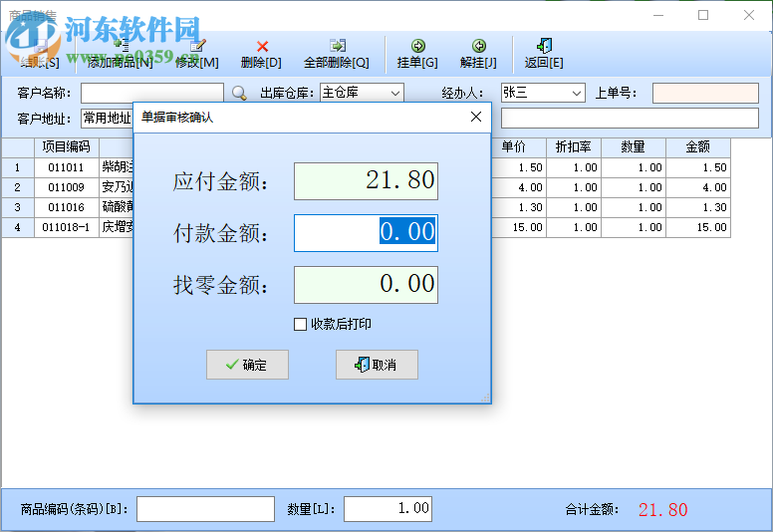This screenshot has width=773, height=532.
Task: Click the magnifier icon beside 客户名称
Action: click(x=239, y=93)
